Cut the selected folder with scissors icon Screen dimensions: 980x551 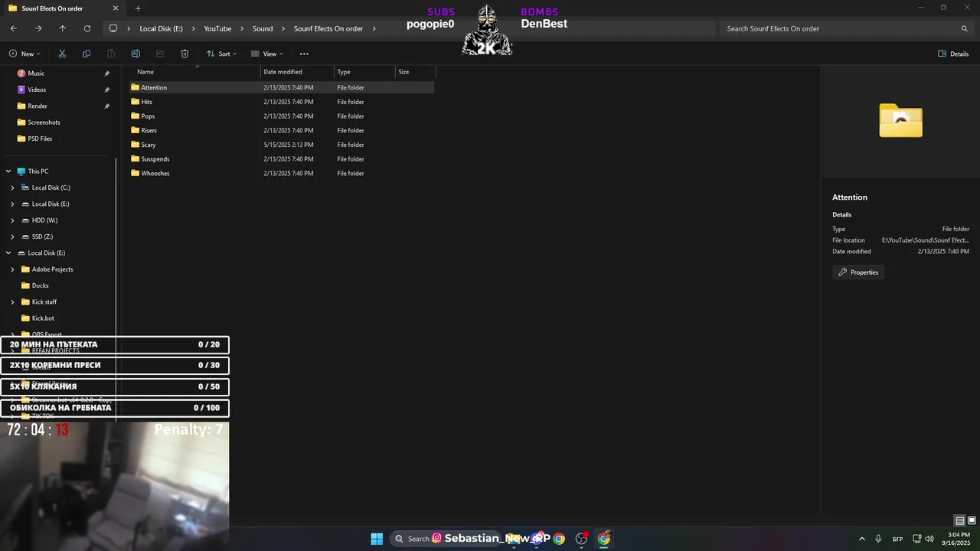[x=62, y=54]
